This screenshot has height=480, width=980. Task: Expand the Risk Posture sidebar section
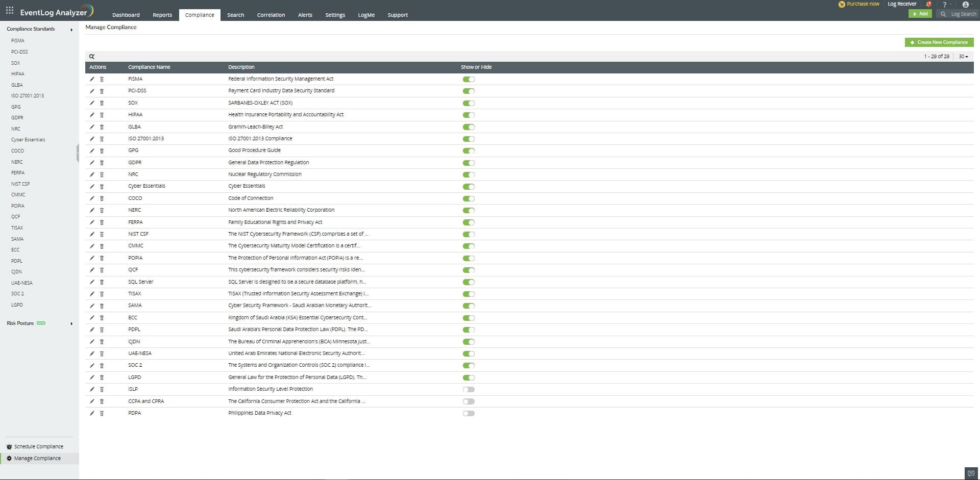click(71, 323)
